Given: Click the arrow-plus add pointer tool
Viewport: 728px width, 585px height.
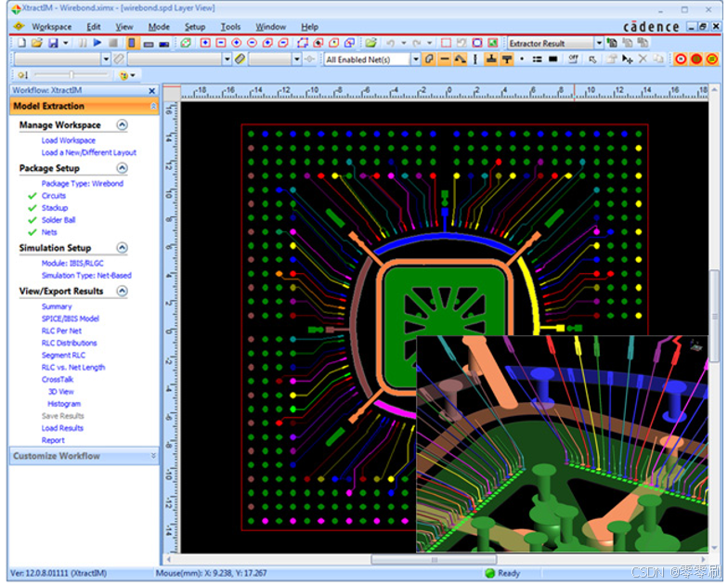Looking at the screenshot, I should click(x=628, y=59).
